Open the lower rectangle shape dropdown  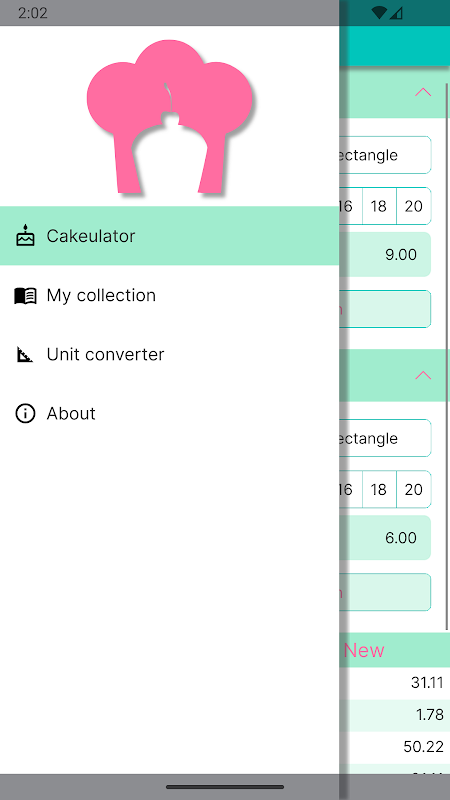(x=385, y=438)
